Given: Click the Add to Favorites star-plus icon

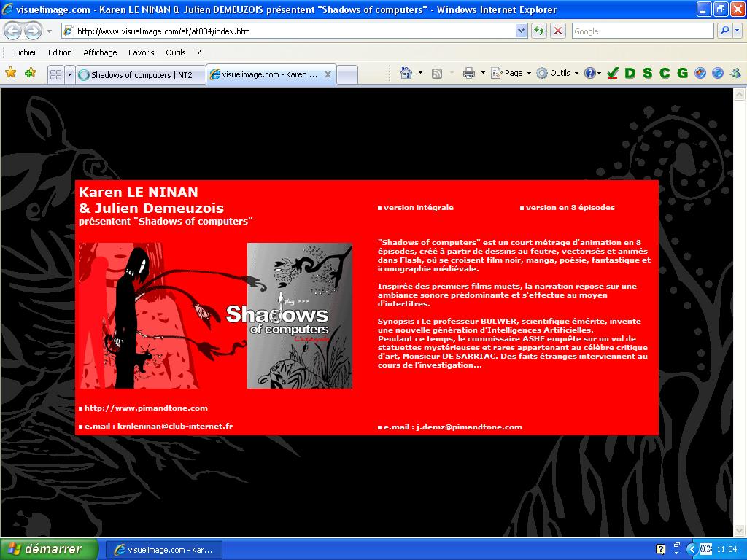Looking at the screenshot, I should tap(30, 73).
